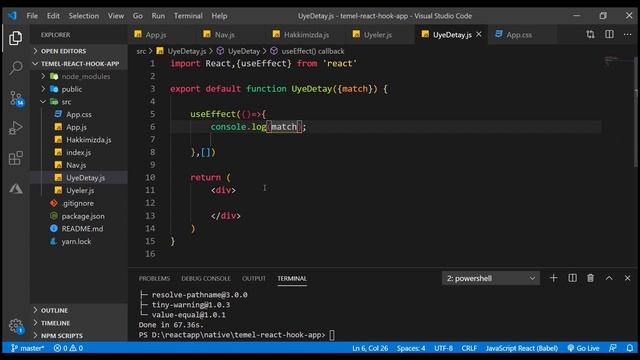This screenshot has height=360, width=640.
Task: Open the Source Control view
Action: click(16, 98)
